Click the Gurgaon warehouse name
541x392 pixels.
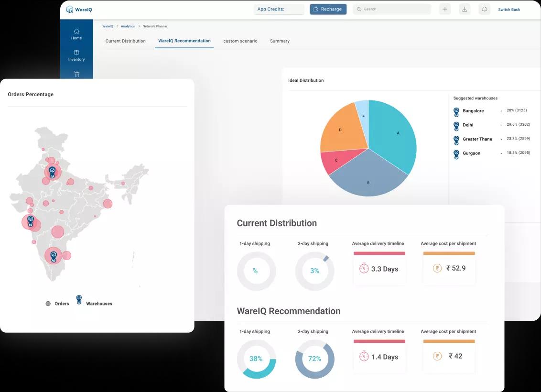471,153
